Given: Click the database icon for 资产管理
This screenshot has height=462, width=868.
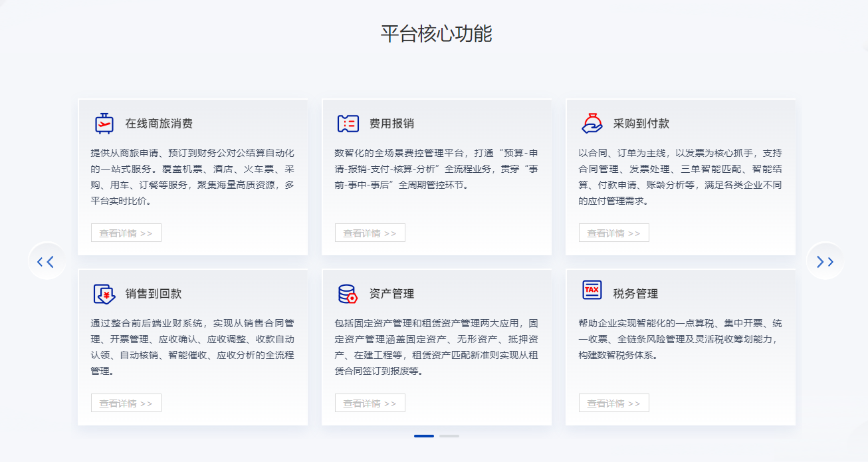Looking at the screenshot, I should (x=348, y=294).
